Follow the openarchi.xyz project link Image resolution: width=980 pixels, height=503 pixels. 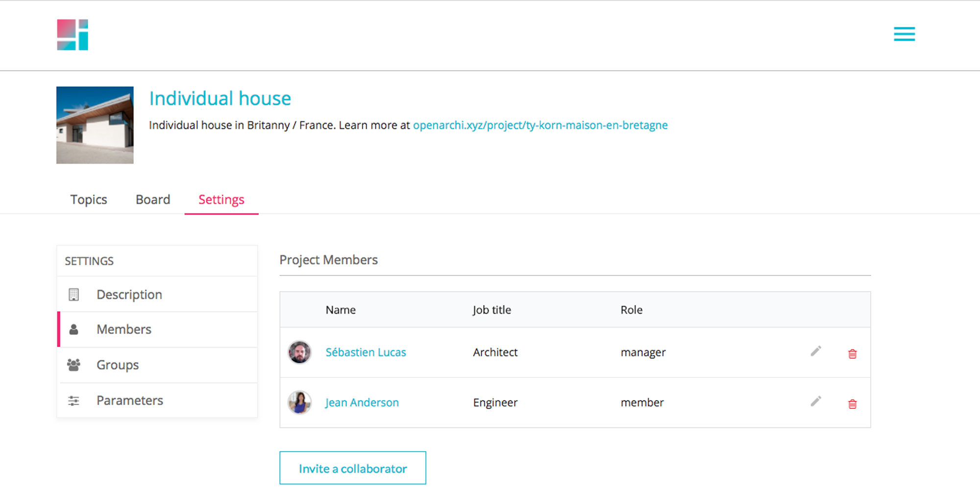pos(540,125)
